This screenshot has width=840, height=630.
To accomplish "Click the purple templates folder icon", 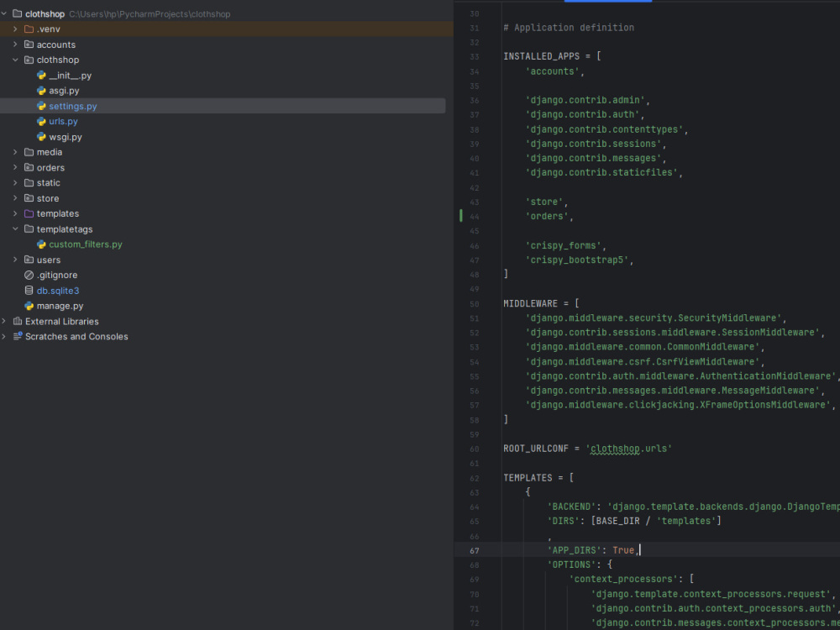I will point(29,213).
